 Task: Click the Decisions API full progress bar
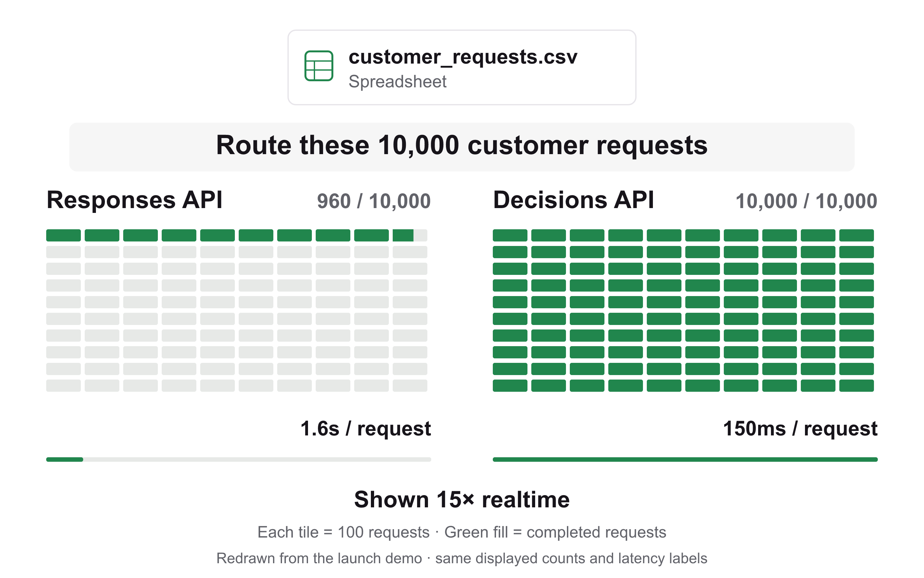tap(685, 460)
